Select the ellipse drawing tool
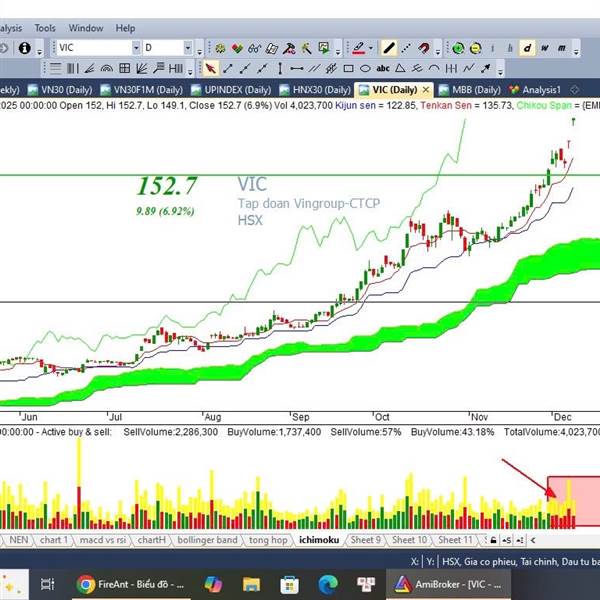 [x=365, y=68]
